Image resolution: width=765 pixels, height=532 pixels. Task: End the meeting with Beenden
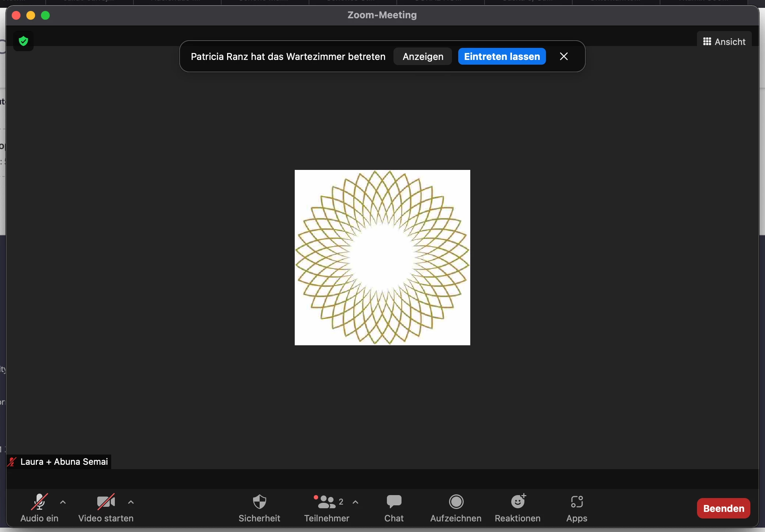tap(723, 508)
